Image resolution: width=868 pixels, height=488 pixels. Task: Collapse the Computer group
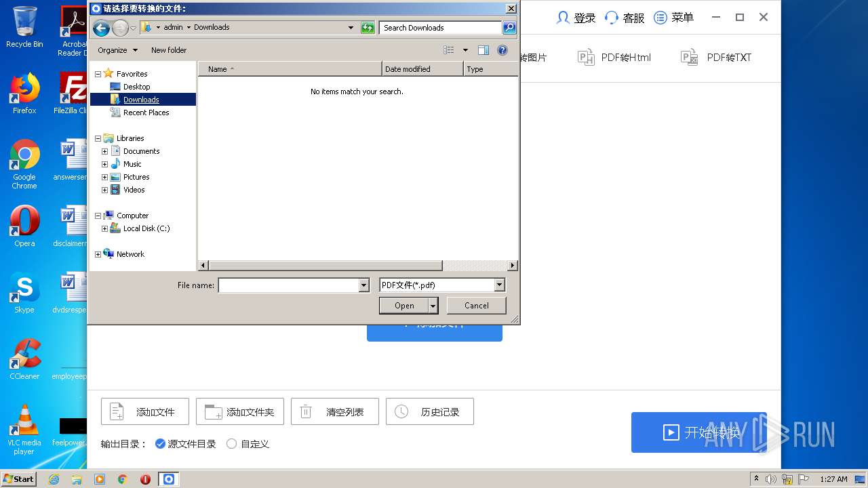click(98, 216)
